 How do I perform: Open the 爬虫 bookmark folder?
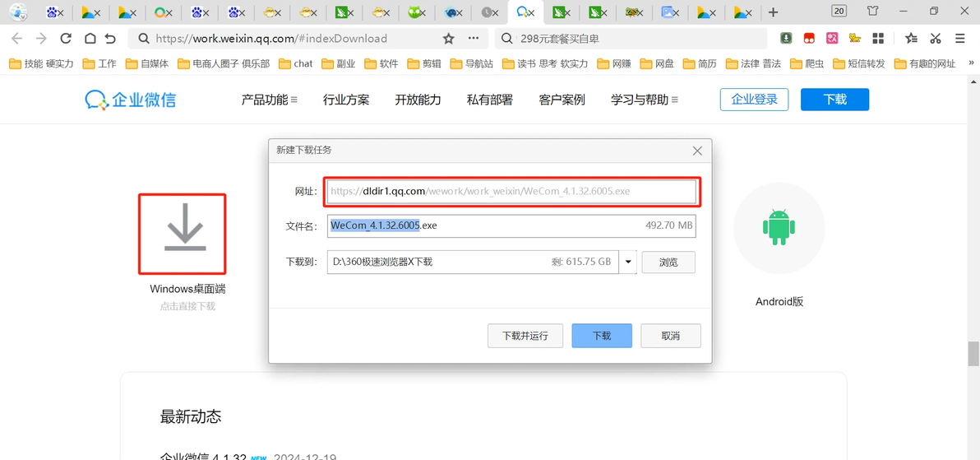point(807,63)
